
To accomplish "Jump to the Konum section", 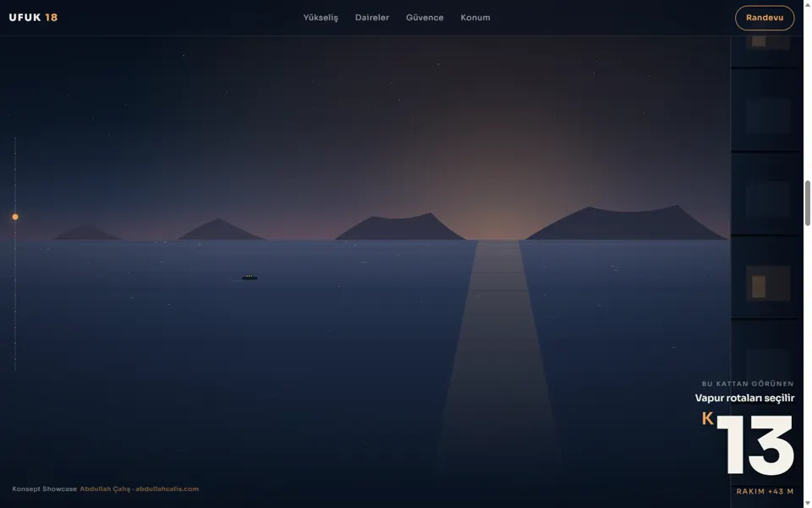I will pyautogui.click(x=475, y=18).
